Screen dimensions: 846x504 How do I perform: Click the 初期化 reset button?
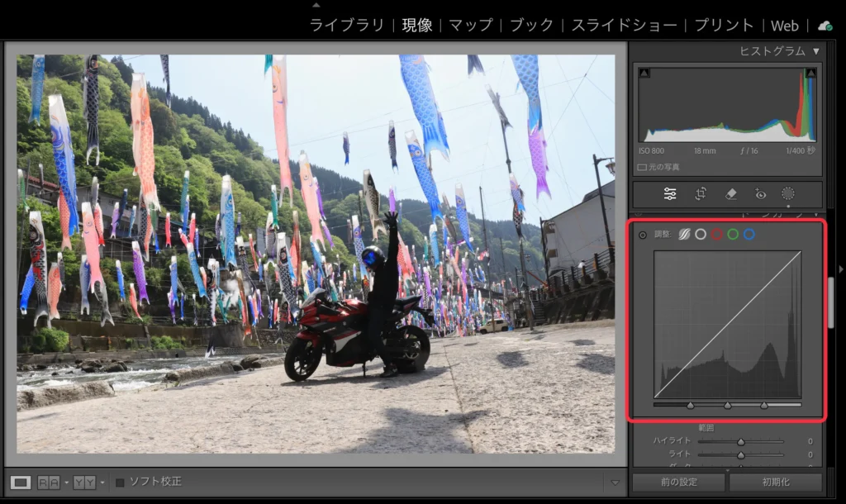click(x=775, y=483)
